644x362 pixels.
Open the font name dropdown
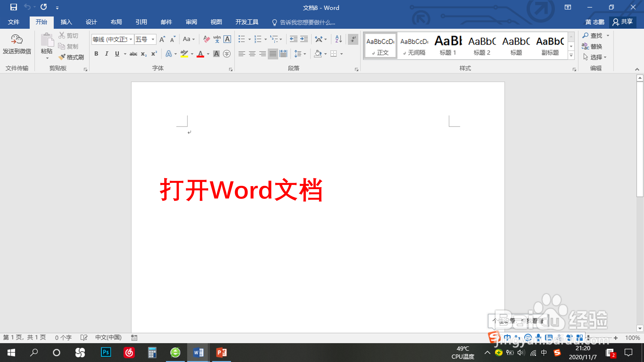[x=131, y=40]
